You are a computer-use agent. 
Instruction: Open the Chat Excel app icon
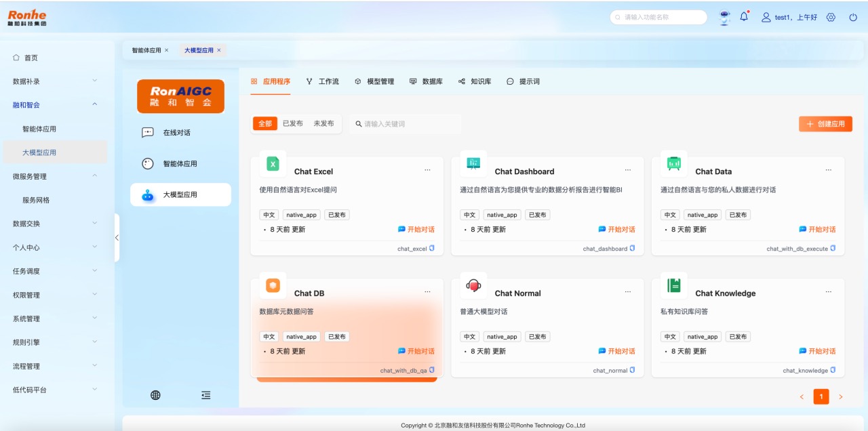point(272,163)
